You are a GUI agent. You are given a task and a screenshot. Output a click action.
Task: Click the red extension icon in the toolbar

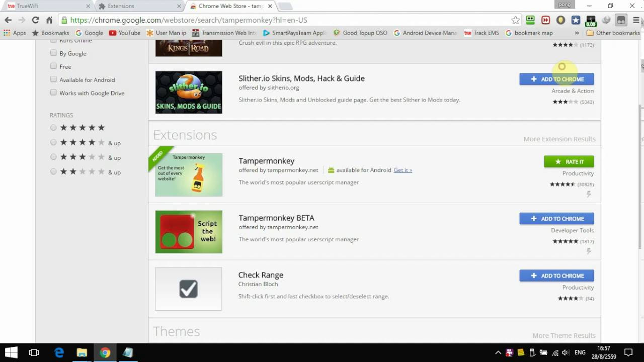click(545, 20)
